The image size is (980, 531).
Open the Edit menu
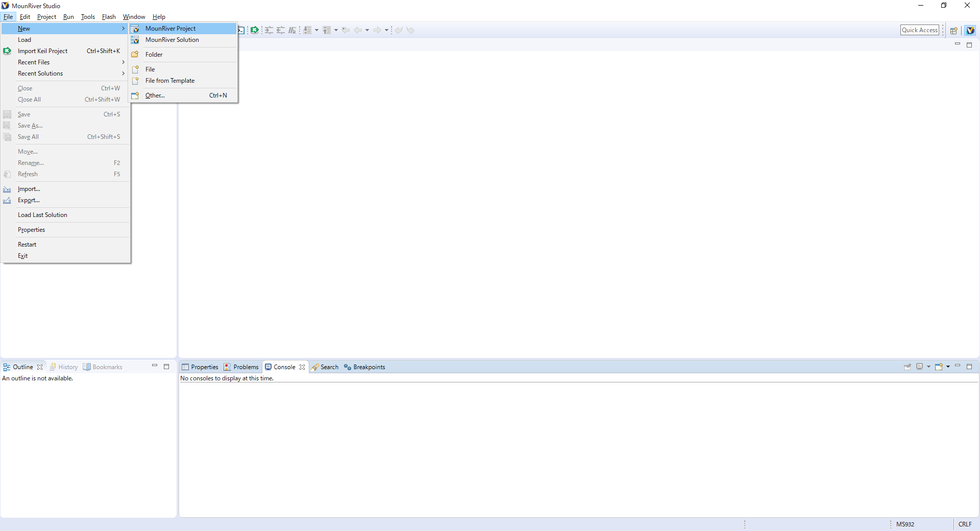click(x=25, y=17)
